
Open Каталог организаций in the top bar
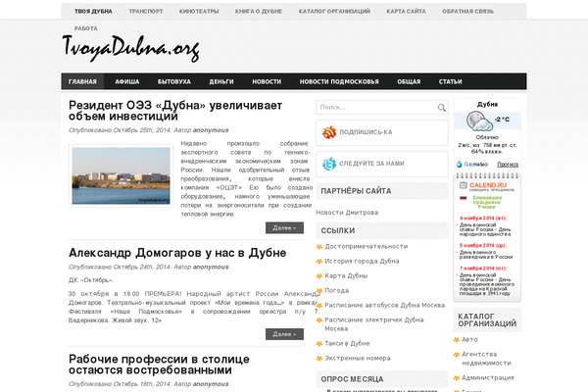point(334,12)
